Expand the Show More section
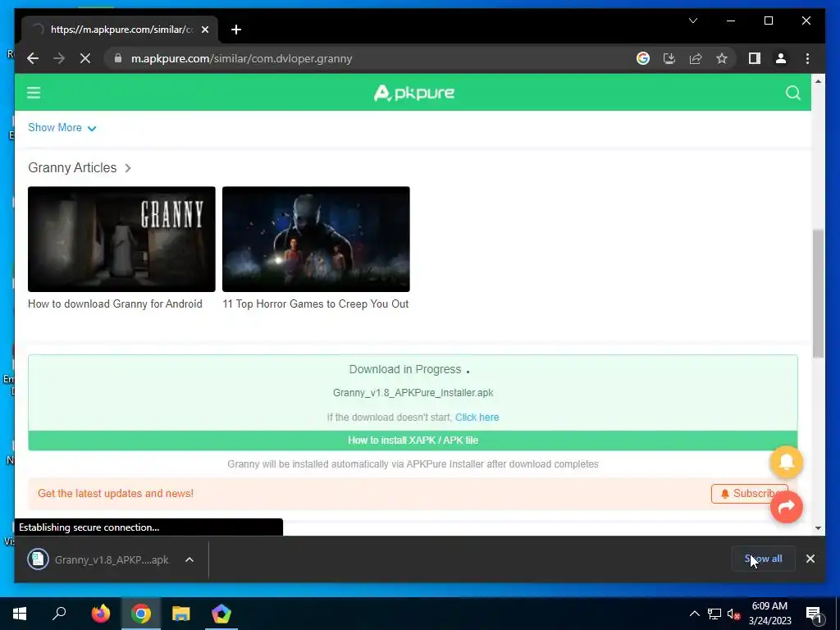840x630 pixels. pos(62,127)
